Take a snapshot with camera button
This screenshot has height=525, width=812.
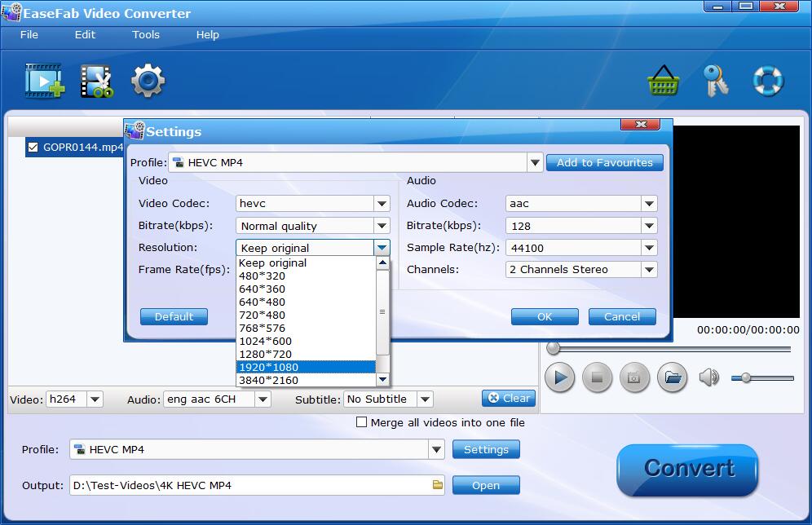(633, 377)
